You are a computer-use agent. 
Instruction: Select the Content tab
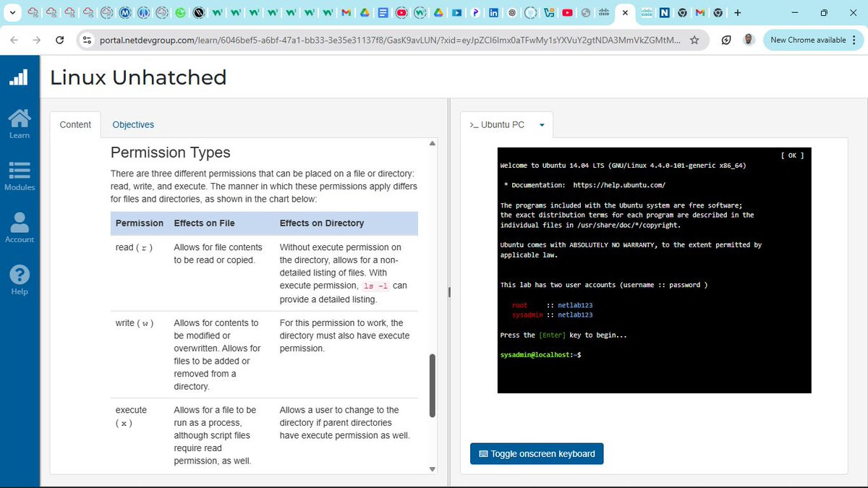pos(75,125)
